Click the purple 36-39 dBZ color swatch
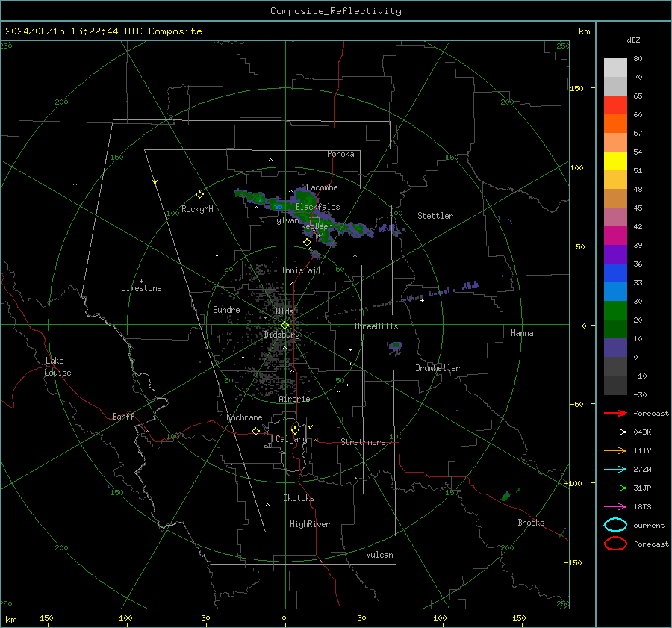 (615, 254)
